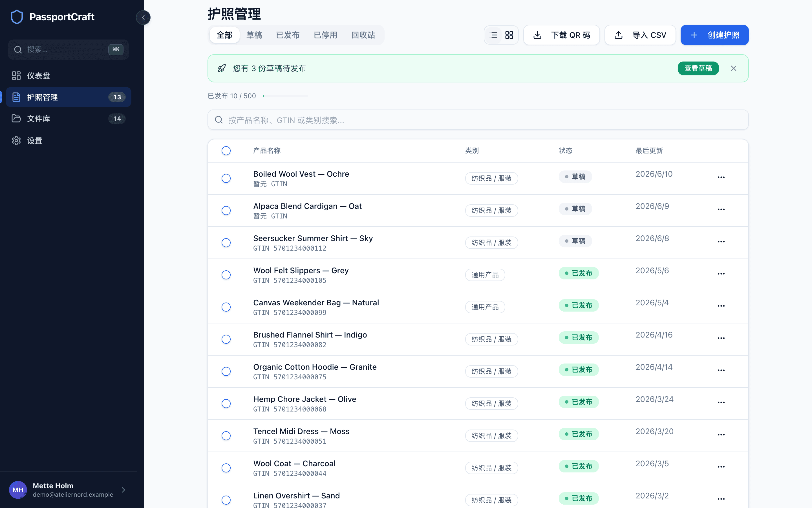The image size is (812, 508).
Task: Click the 创建护照 button
Action: 714,35
